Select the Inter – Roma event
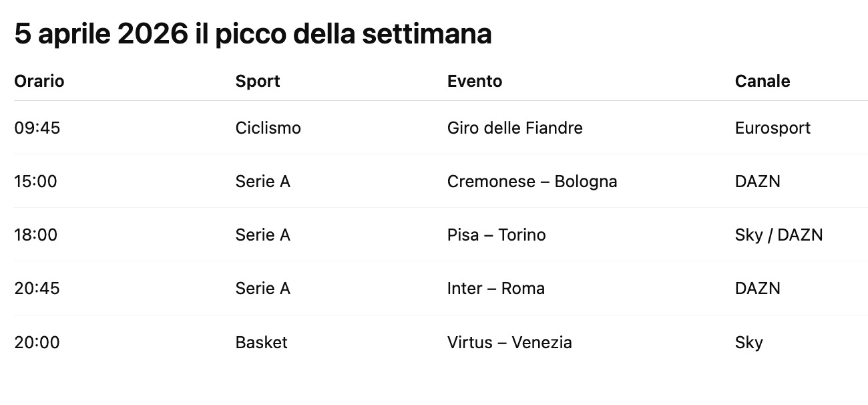This screenshot has height=405, width=868. 496,288
